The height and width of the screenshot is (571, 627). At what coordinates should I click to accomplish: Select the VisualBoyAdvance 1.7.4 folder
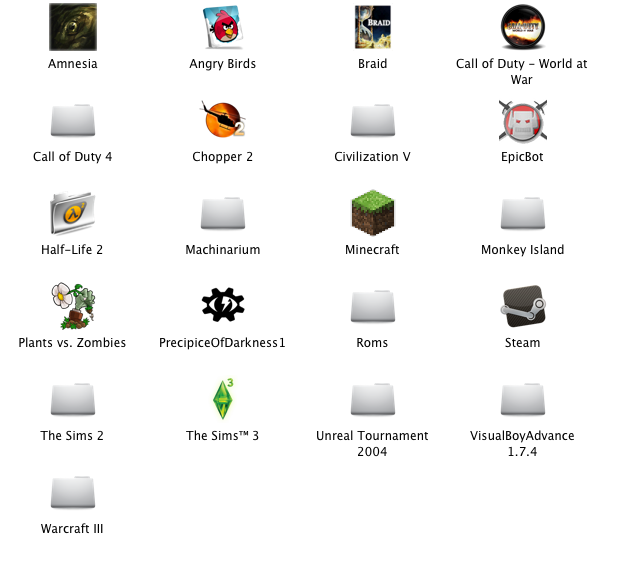click(x=522, y=400)
